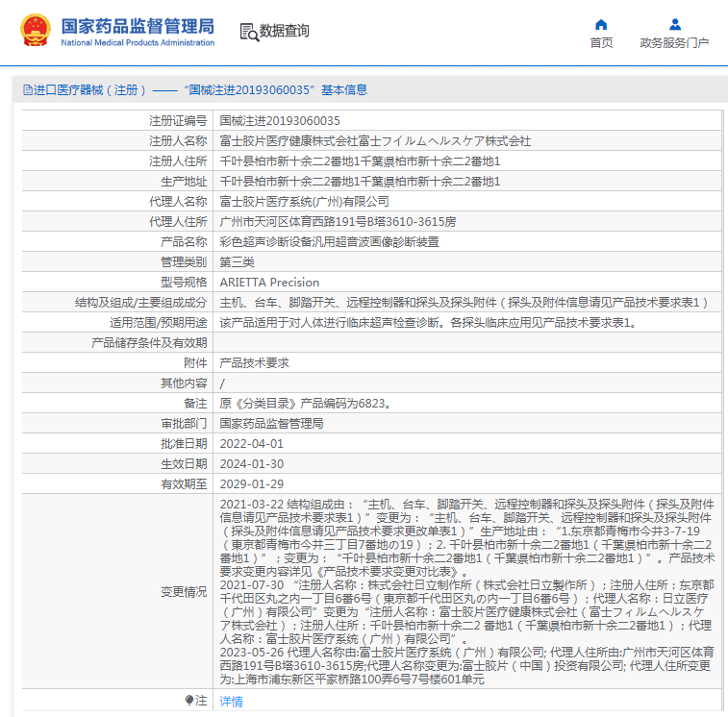Click the 产品储存条件及有效期 row label
728x717 pixels.
tap(149, 343)
